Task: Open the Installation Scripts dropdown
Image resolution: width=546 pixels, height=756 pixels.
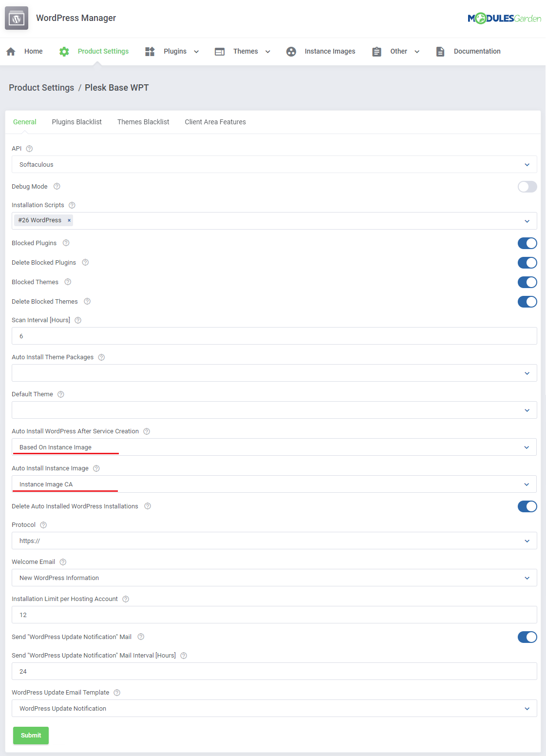Action: (274, 221)
